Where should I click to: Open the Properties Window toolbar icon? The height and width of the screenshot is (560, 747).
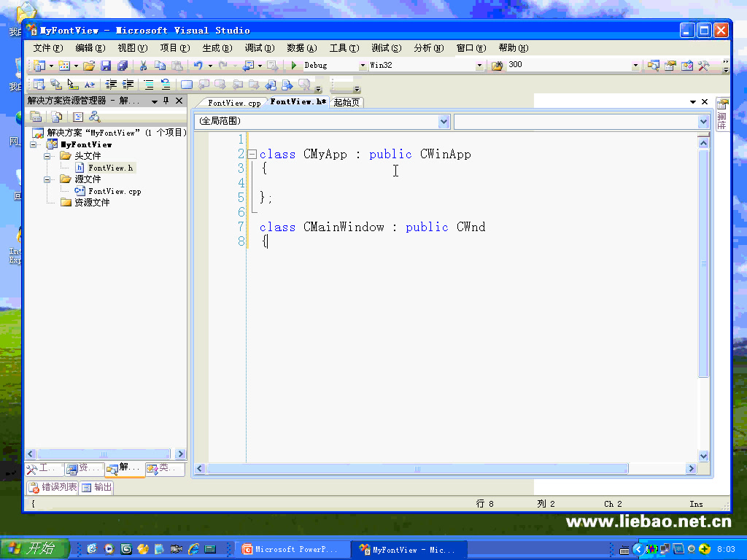click(x=670, y=66)
